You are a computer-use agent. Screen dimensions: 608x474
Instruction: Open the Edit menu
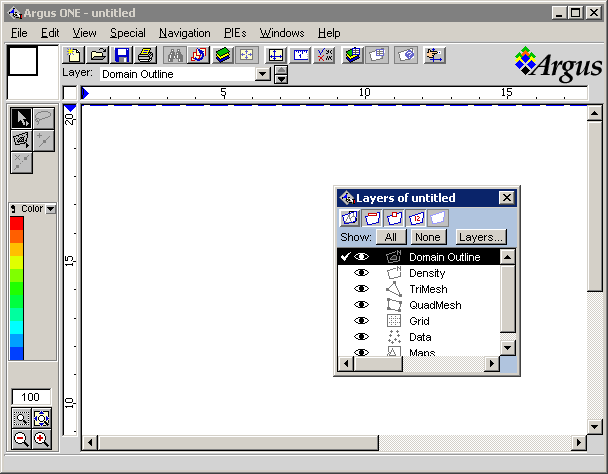tap(50, 33)
